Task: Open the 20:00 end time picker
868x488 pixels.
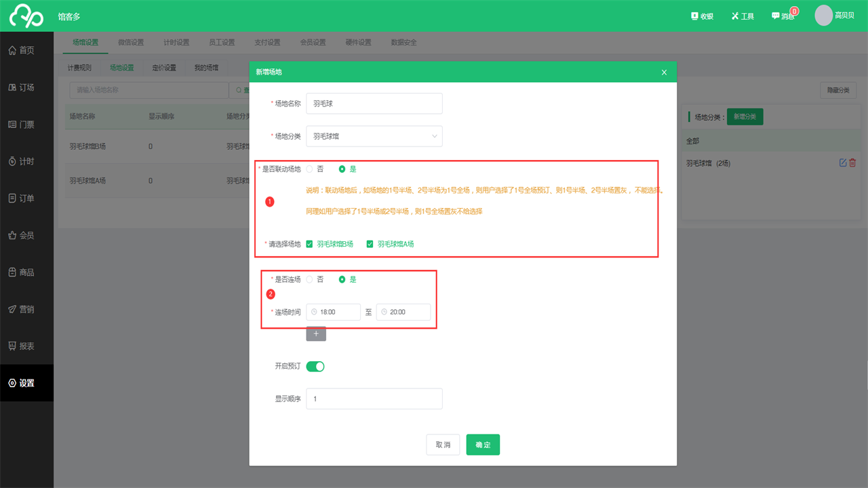Action: coord(403,312)
